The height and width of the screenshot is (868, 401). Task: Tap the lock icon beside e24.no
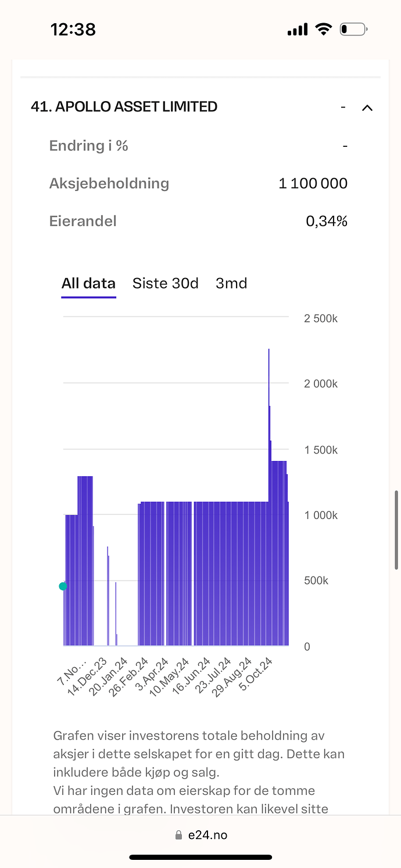click(179, 835)
